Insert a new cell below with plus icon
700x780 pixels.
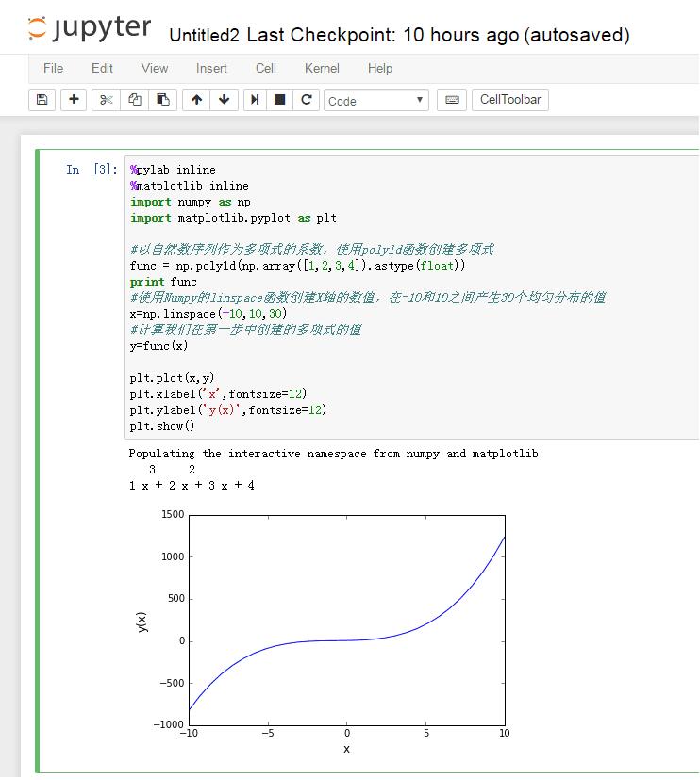(x=74, y=100)
